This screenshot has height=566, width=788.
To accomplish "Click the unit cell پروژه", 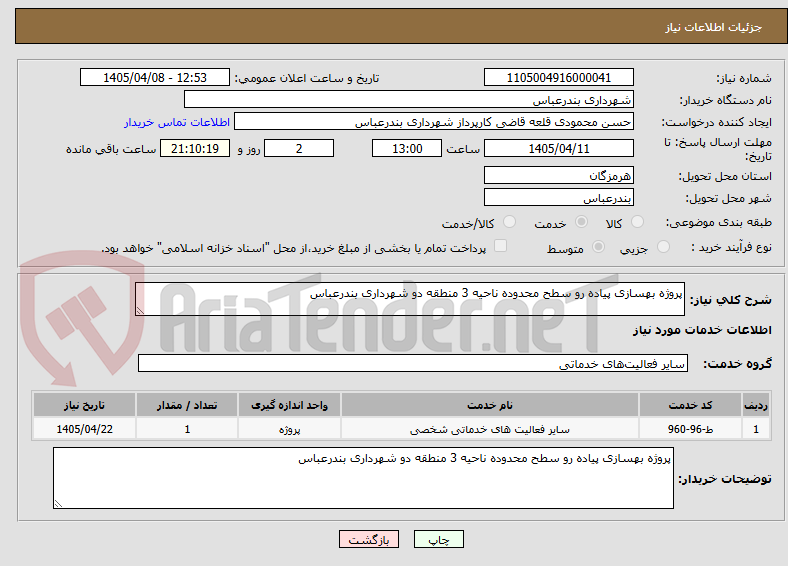I will point(289,429).
